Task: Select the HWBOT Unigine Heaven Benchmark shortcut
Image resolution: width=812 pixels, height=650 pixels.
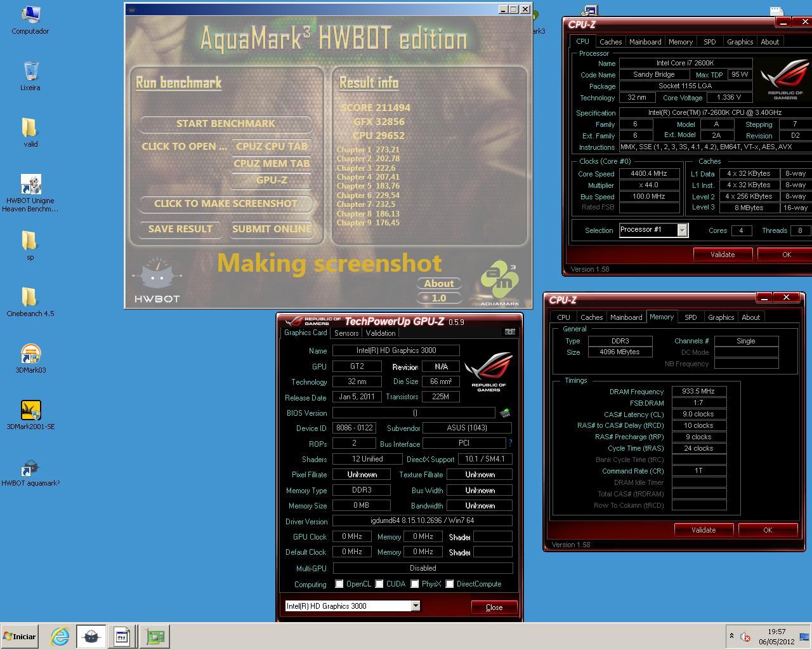Action: (30, 193)
